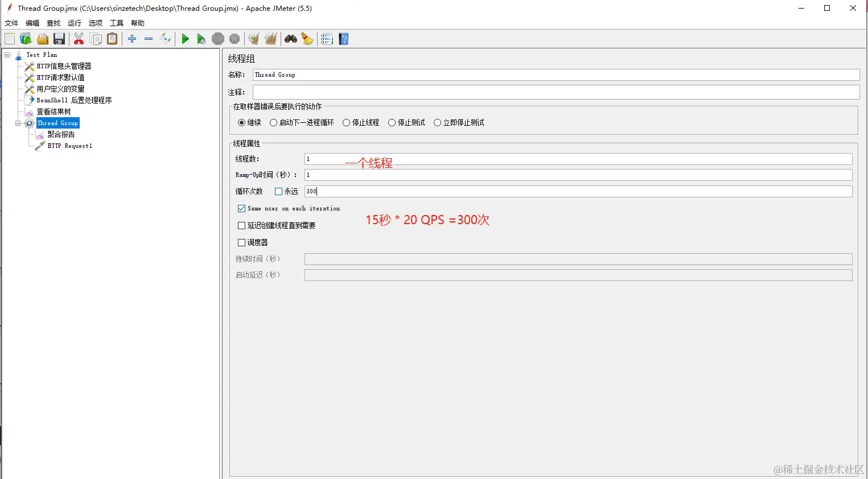Clear results with single broom icon
The image size is (868, 479).
(x=254, y=39)
